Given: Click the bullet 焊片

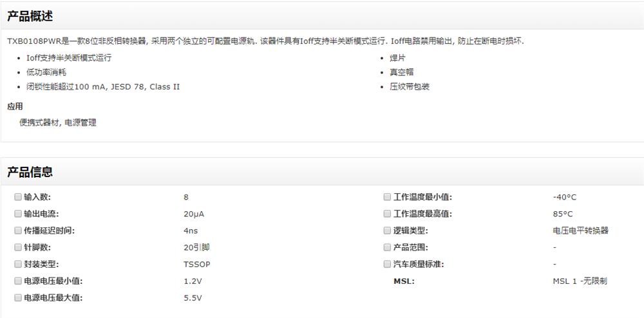Looking at the screenshot, I should pyautogui.click(x=397, y=58).
